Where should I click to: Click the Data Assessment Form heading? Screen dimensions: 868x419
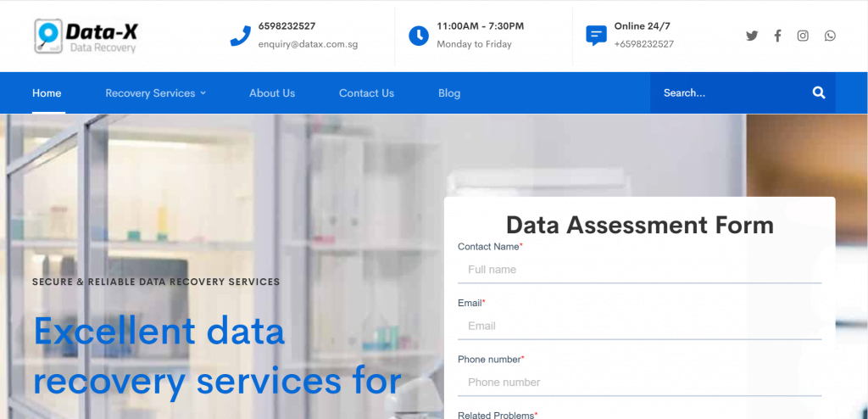639,225
